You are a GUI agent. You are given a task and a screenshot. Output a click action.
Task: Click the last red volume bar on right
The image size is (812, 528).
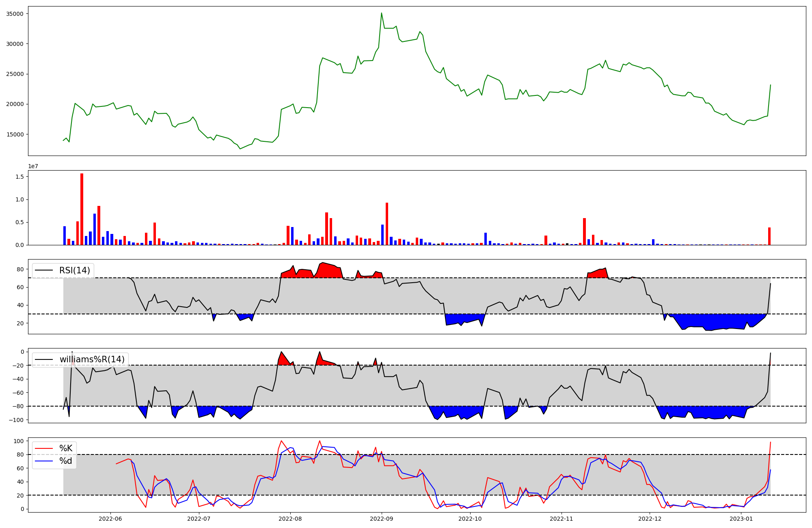coord(769,236)
